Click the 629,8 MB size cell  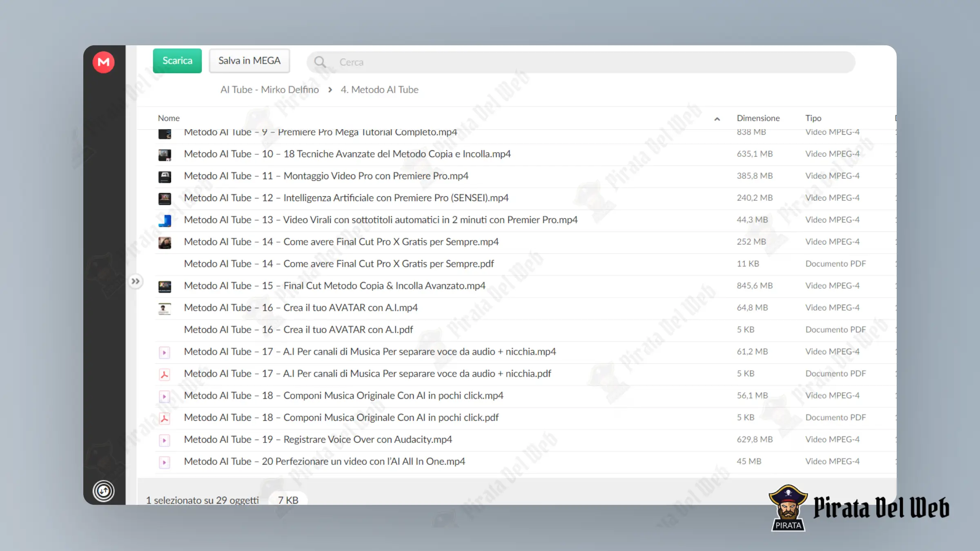[755, 440]
